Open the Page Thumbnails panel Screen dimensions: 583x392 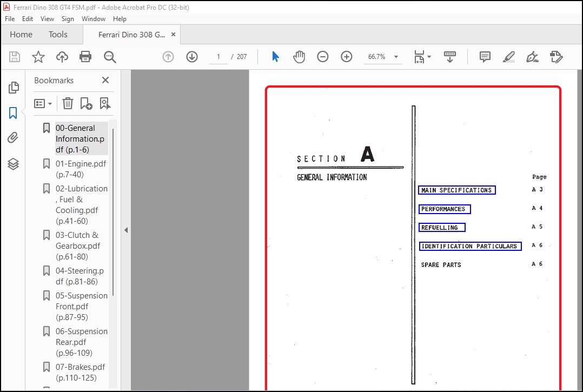[14, 87]
